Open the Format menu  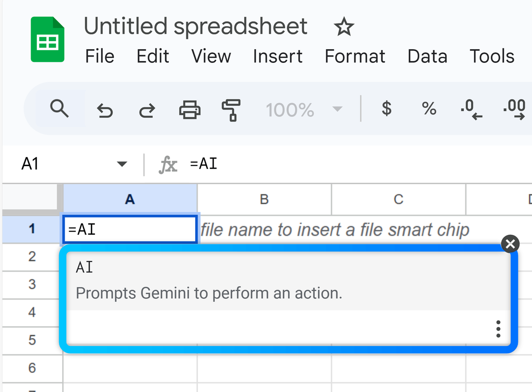coord(355,56)
